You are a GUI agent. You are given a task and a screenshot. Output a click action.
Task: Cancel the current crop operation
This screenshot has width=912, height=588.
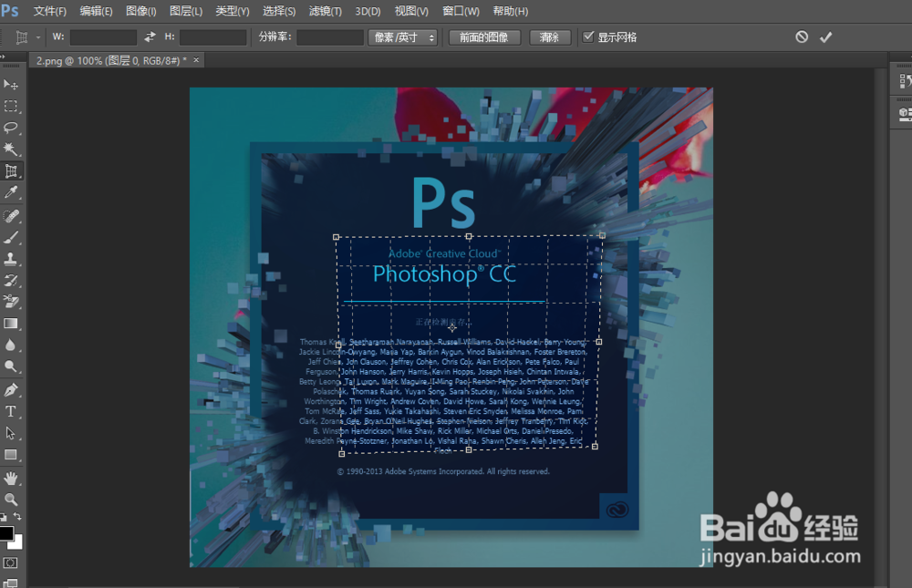802,37
